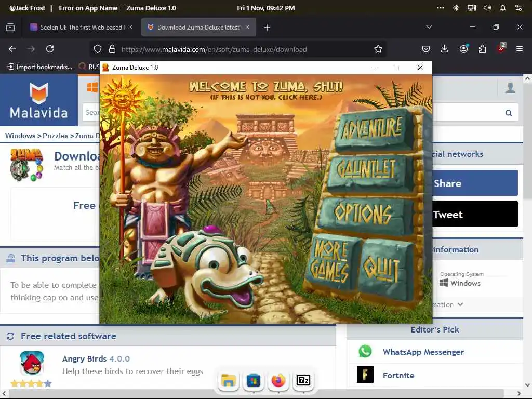Open the browser Downloads panel

pyautogui.click(x=445, y=49)
